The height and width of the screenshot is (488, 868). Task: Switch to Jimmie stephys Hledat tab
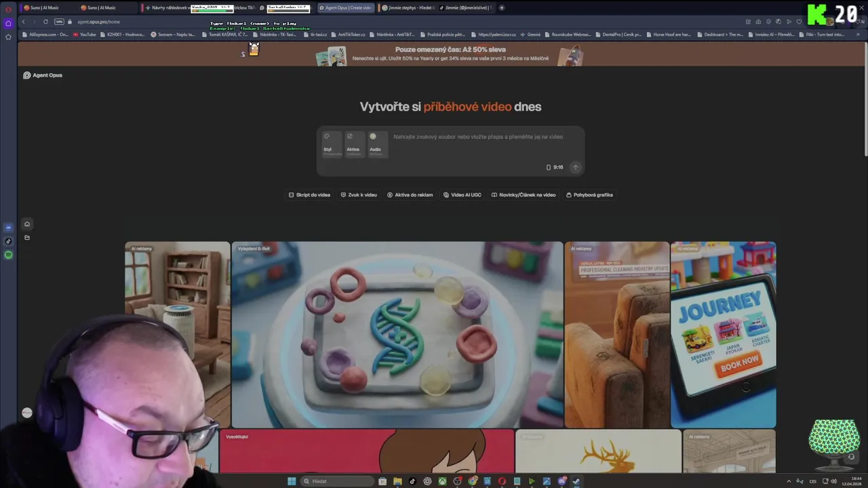point(408,7)
